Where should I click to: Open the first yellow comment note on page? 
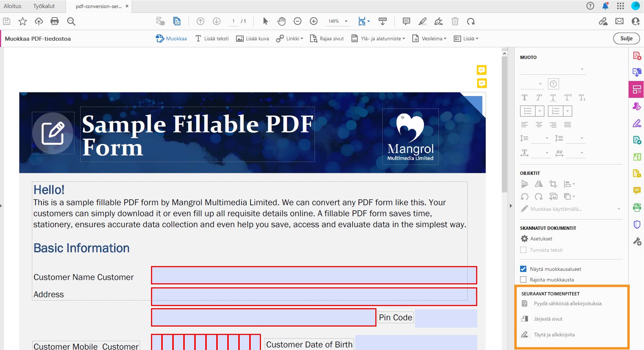pos(482,70)
